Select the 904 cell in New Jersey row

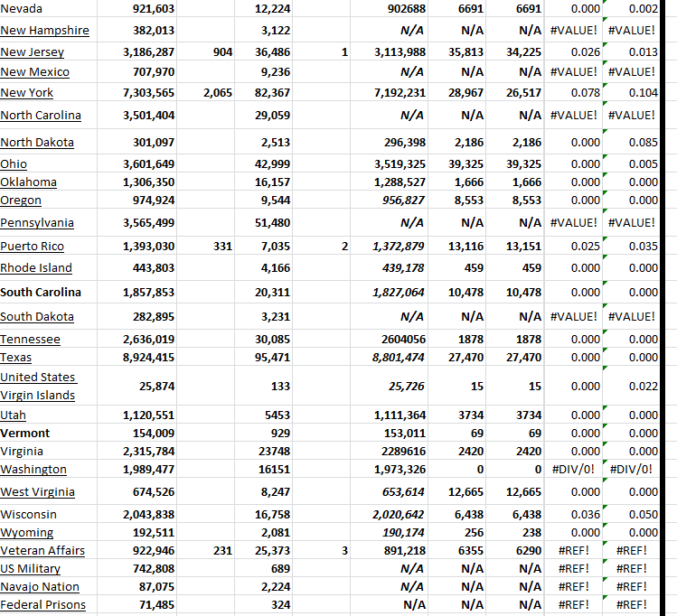click(205, 52)
